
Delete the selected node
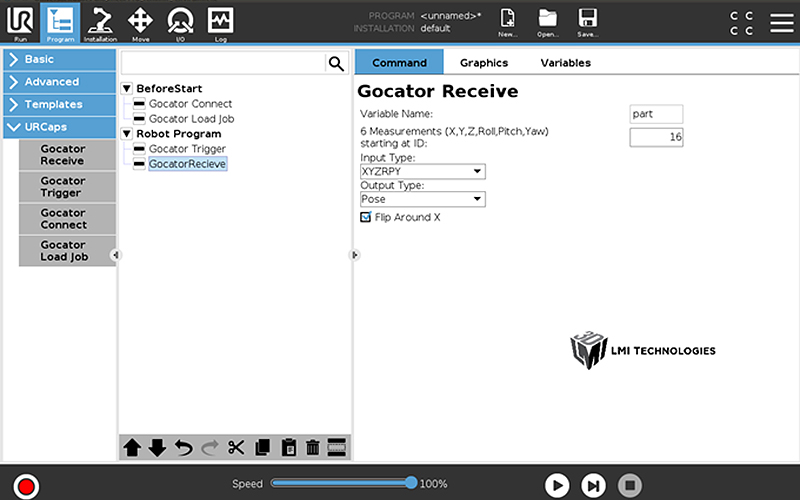(313, 448)
